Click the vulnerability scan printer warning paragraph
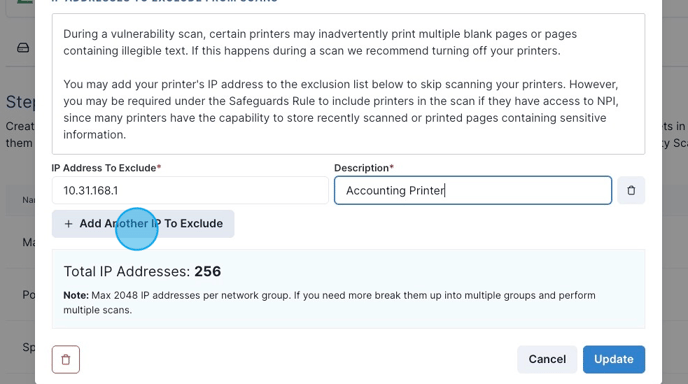 (320, 43)
